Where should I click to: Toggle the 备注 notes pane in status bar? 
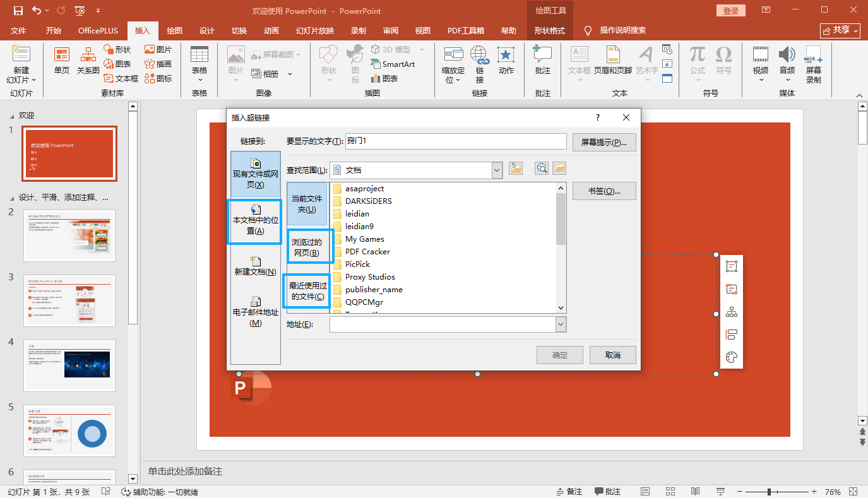(x=569, y=492)
